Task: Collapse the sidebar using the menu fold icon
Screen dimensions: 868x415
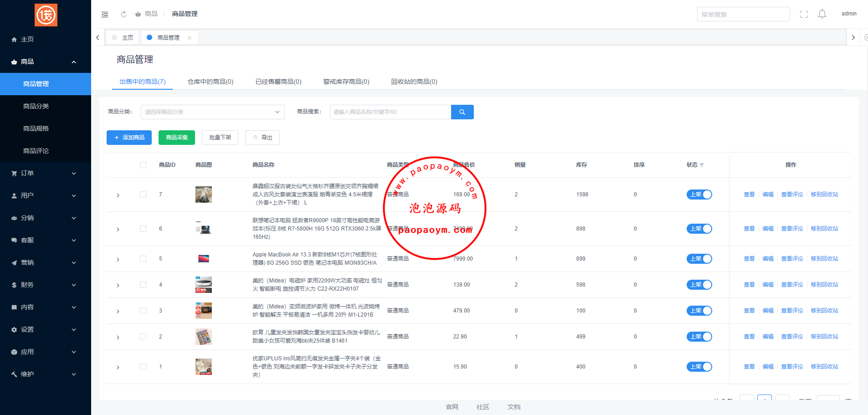Action: 105,15
